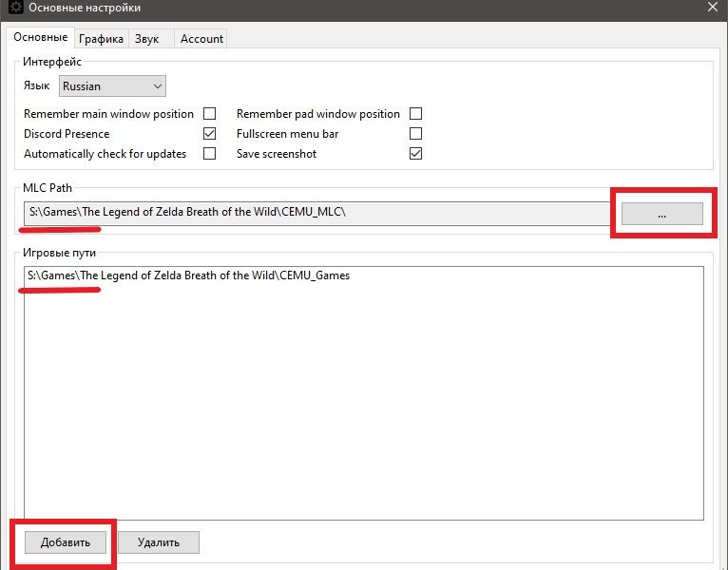This screenshot has width=728, height=570.
Task: Turn on Fullscreen menu bar option
Action: click(x=415, y=134)
